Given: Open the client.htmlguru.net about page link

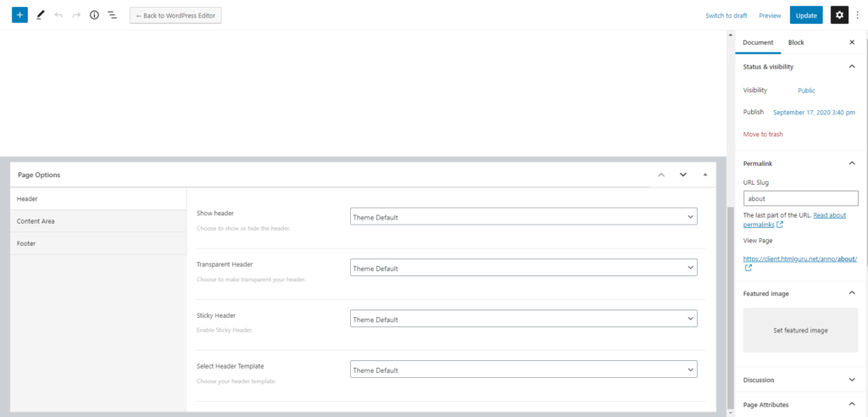Looking at the screenshot, I should [x=800, y=259].
